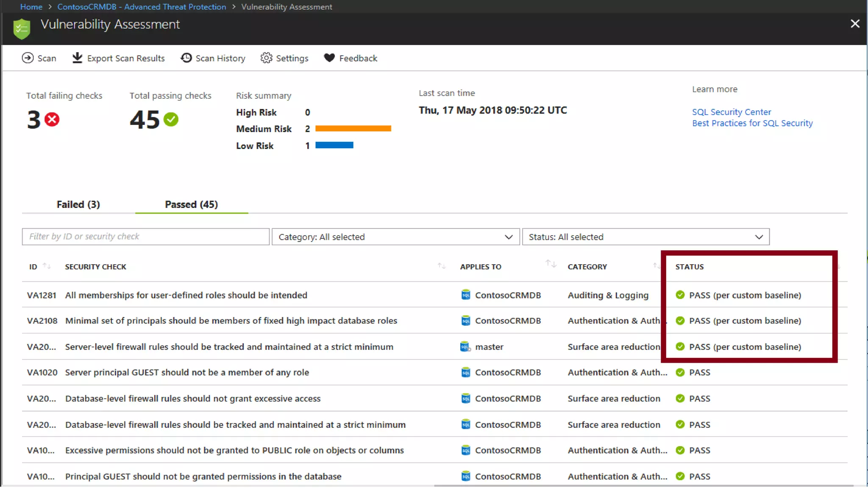
Task: Open Best Practices for SQL Security link
Action: click(752, 123)
